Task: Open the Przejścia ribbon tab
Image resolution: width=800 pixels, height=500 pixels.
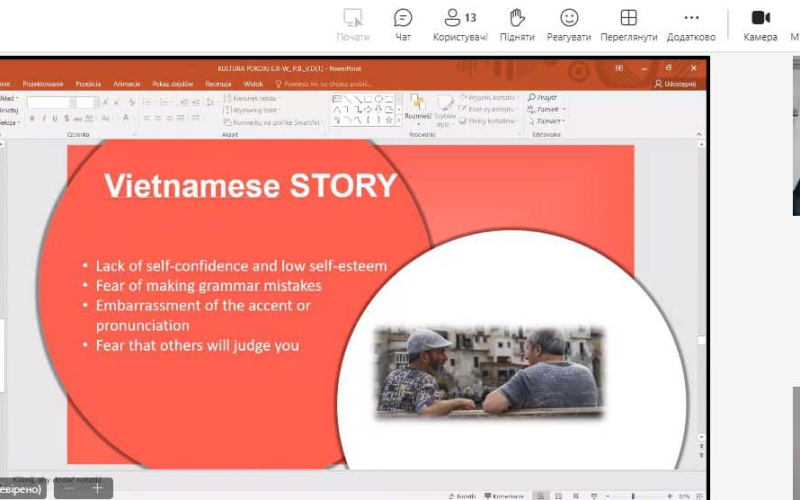Action: tap(88, 84)
